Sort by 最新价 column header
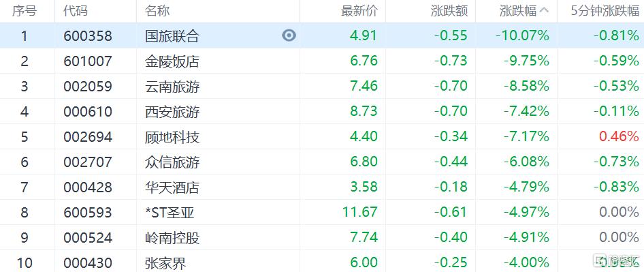This screenshot has width=644, height=272. coord(359,11)
